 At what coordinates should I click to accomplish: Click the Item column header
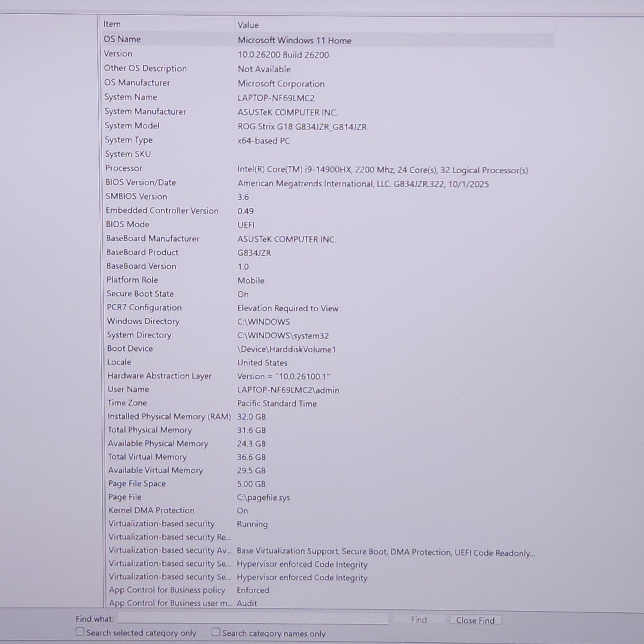[x=112, y=24]
